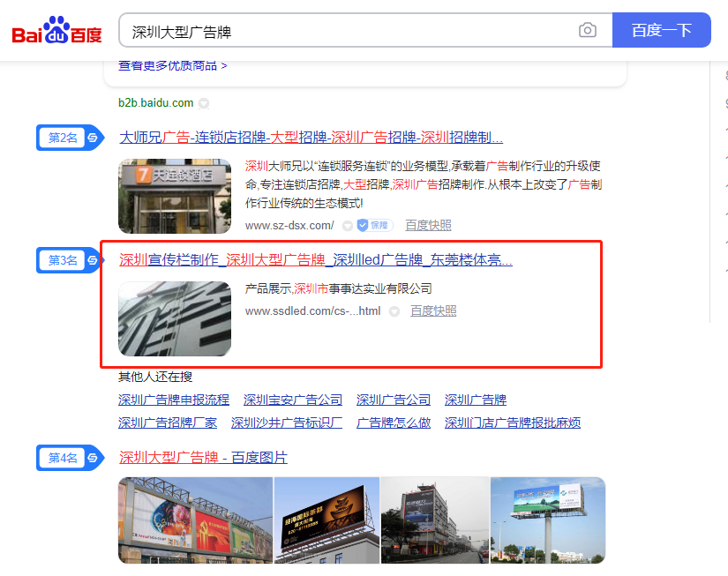Image resolution: width=728 pixels, height=576 pixels.
Task: Click the 第3名 rank badge
Action: coord(69,260)
